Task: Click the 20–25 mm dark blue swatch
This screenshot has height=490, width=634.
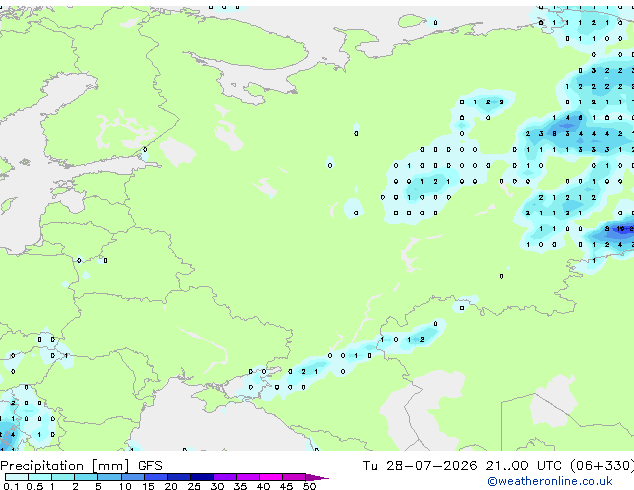Action: pos(178,477)
